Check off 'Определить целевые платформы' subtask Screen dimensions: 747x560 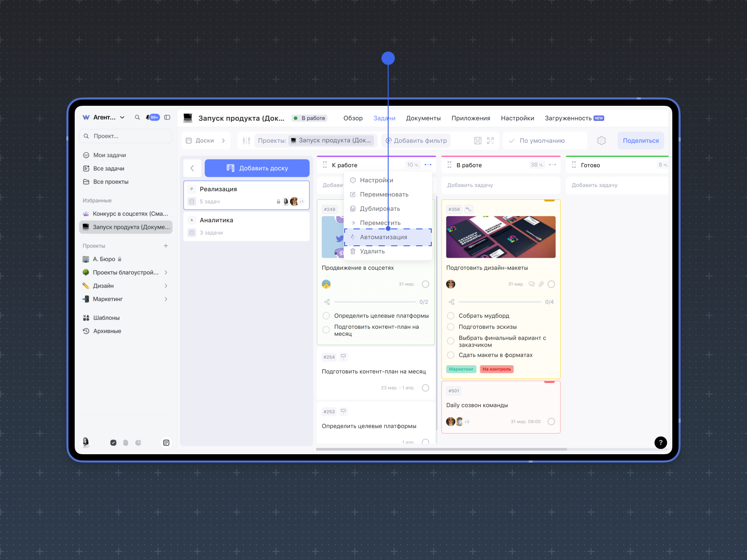pyautogui.click(x=326, y=316)
